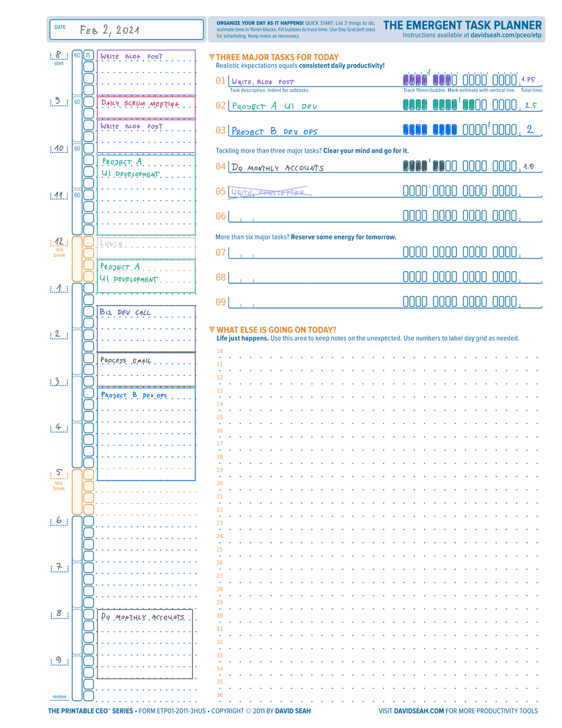Select the grey Lunch block in day grid
Image resolution: width=562 pixels, height=728 pixels.
point(146,247)
